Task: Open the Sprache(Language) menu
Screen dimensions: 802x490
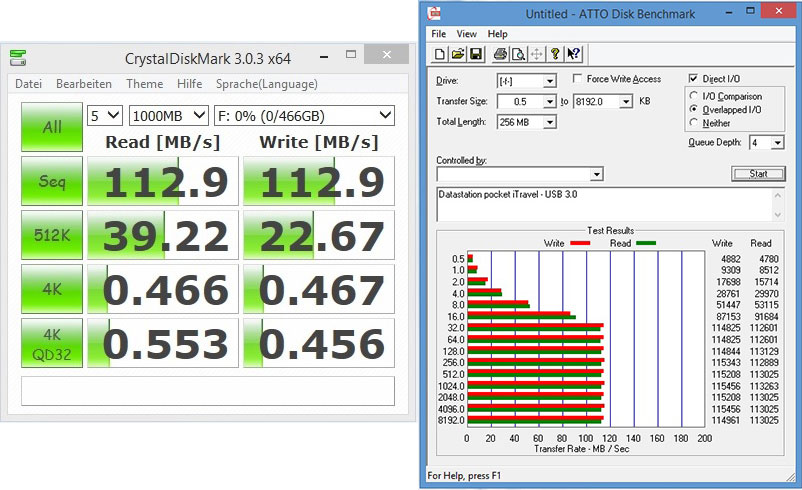Action: point(266,84)
